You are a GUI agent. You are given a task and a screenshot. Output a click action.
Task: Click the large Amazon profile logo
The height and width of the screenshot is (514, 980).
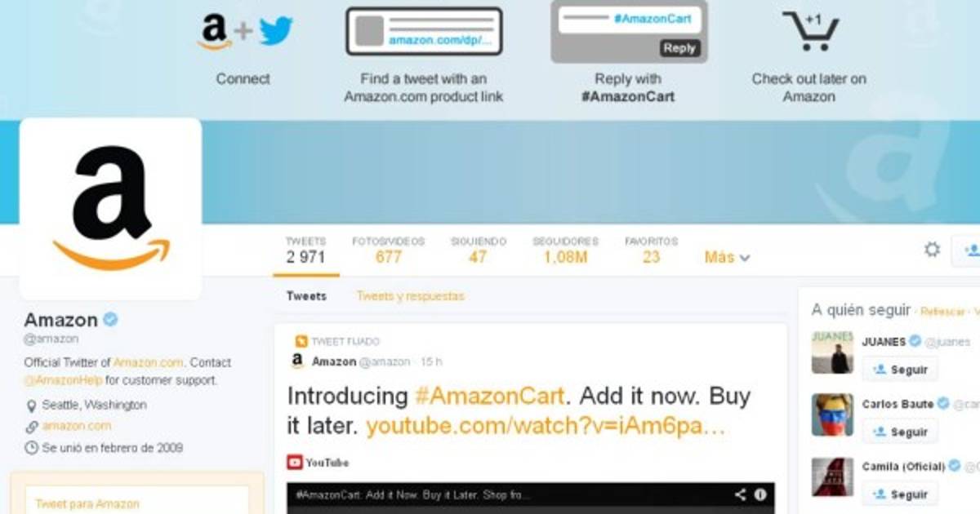[x=110, y=209]
